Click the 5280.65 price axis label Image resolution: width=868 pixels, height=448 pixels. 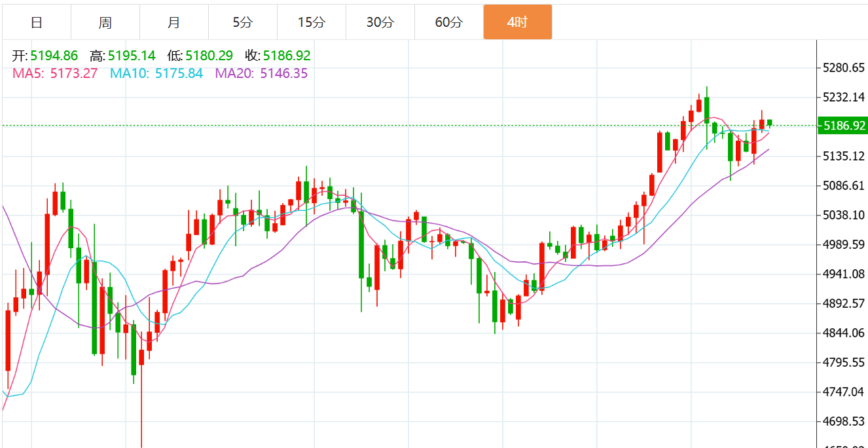844,68
